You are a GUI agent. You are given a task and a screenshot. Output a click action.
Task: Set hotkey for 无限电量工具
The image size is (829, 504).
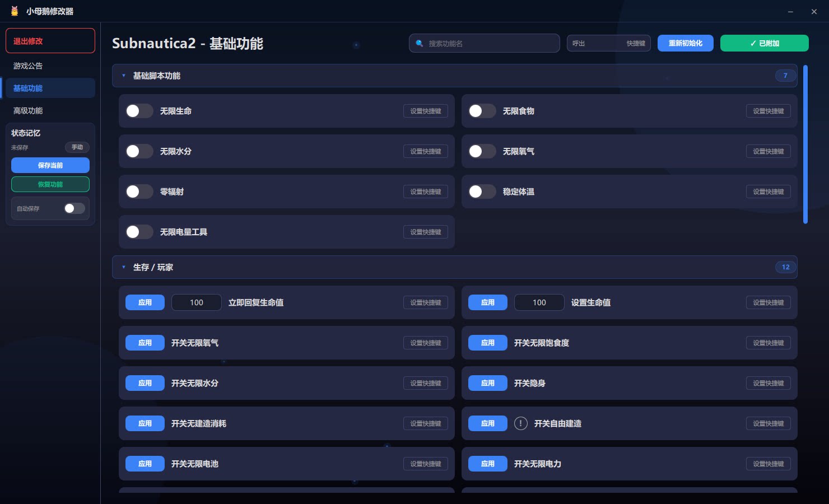[x=426, y=232]
